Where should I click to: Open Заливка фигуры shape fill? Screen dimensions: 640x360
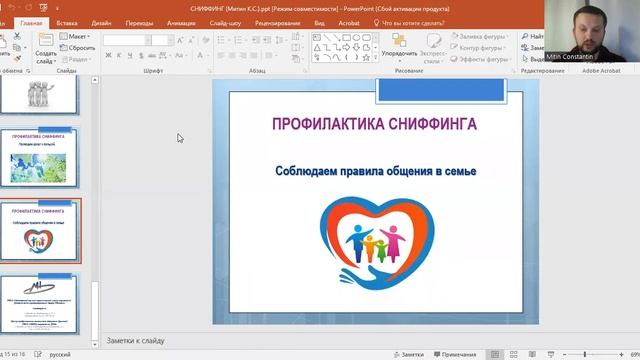(480, 36)
